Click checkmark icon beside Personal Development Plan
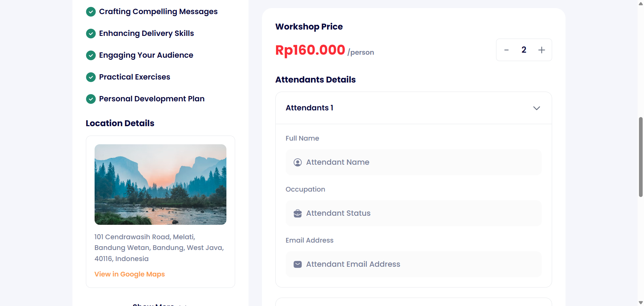The image size is (644, 306). (x=91, y=99)
